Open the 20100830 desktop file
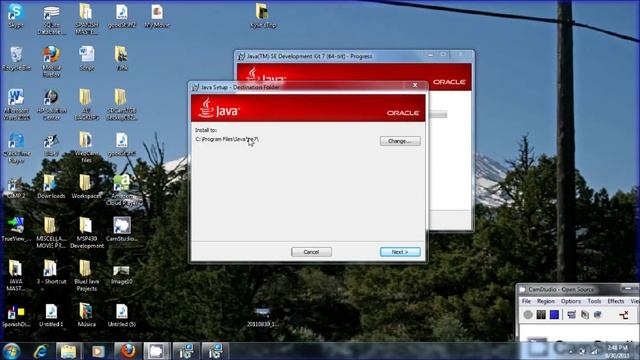Image resolution: width=640 pixels, height=360 pixels. (262, 318)
